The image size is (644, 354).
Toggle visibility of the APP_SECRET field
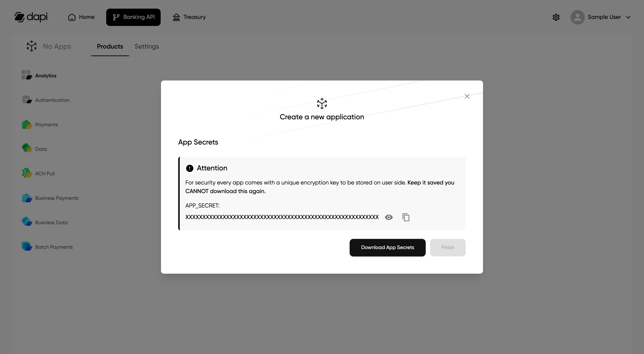click(389, 217)
